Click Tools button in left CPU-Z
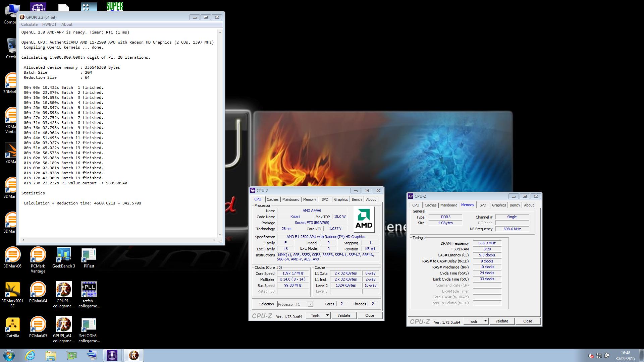The height and width of the screenshot is (362, 644). (315, 315)
